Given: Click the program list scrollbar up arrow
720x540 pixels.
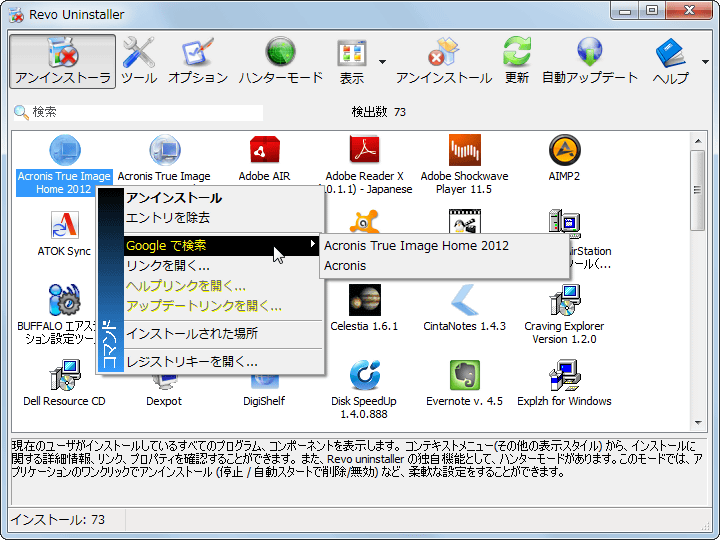Looking at the screenshot, I should click(698, 141).
